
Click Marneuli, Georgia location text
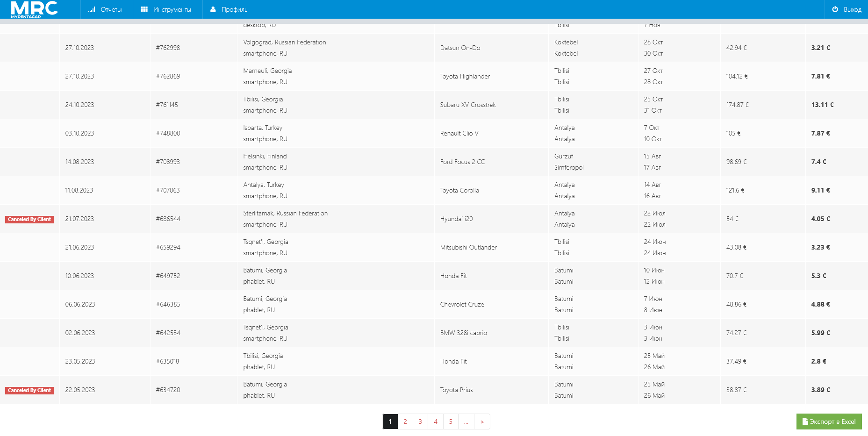click(x=267, y=71)
